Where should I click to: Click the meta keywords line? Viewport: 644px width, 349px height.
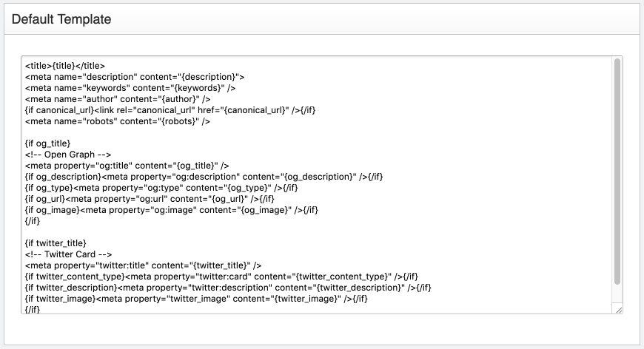pyautogui.click(x=130, y=88)
